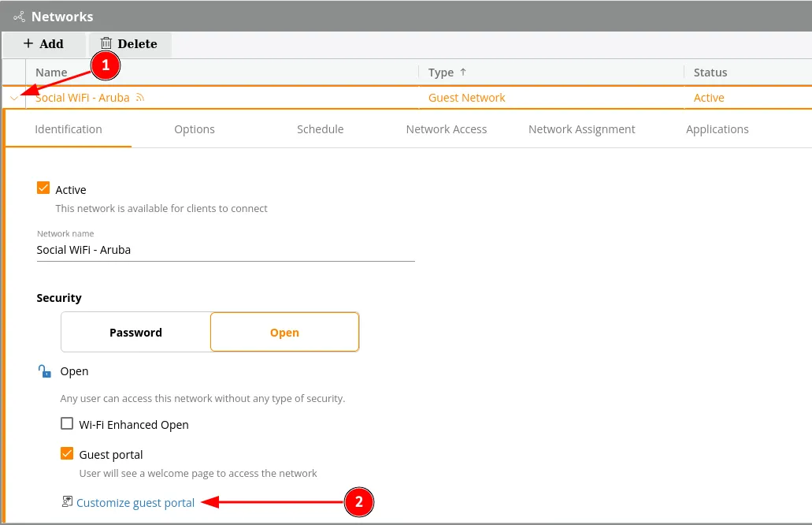Click the plus icon on Add
Viewport: 812px width, 525px height.
(28, 44)
